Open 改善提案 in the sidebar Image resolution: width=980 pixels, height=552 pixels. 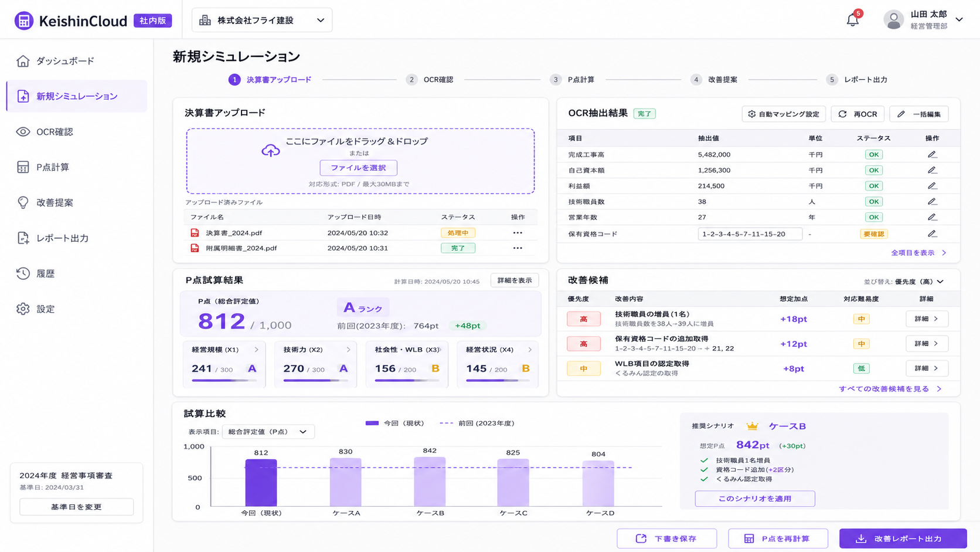coord(76,202)
